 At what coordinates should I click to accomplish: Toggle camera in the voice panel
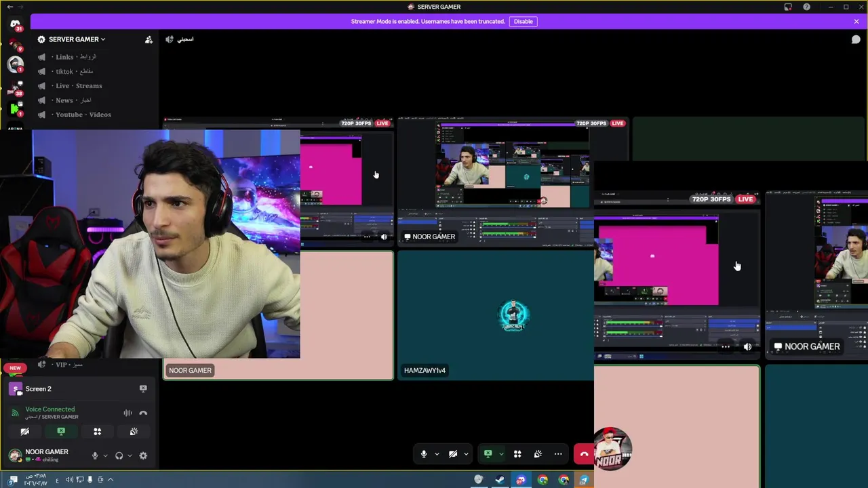(24, 432)
